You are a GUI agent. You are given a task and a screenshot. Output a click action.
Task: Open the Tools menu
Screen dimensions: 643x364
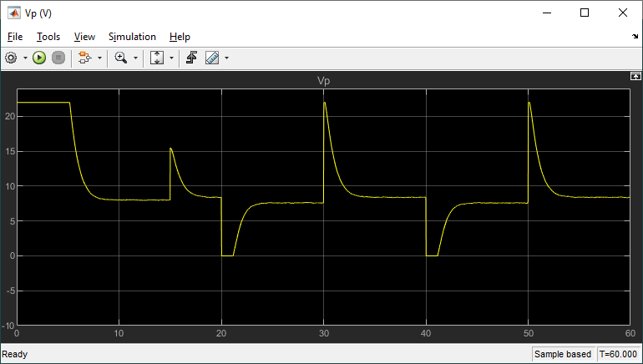point(48,37)
